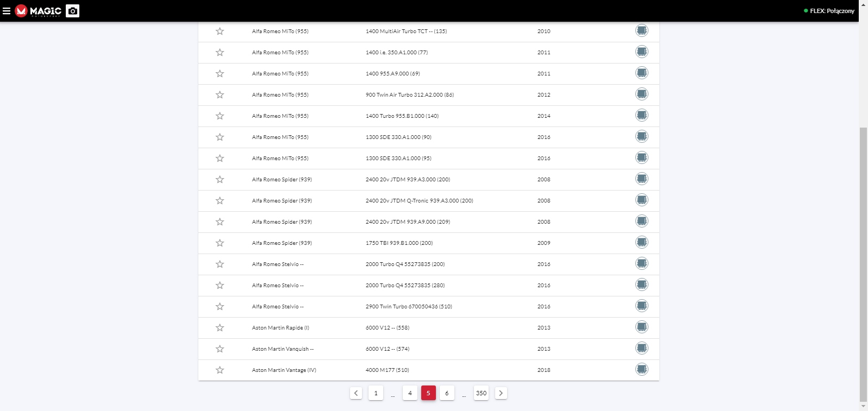Open ECU icon for Aston Martin Rapide
This screenshot has width=868, height=411.
click(642, 327)
